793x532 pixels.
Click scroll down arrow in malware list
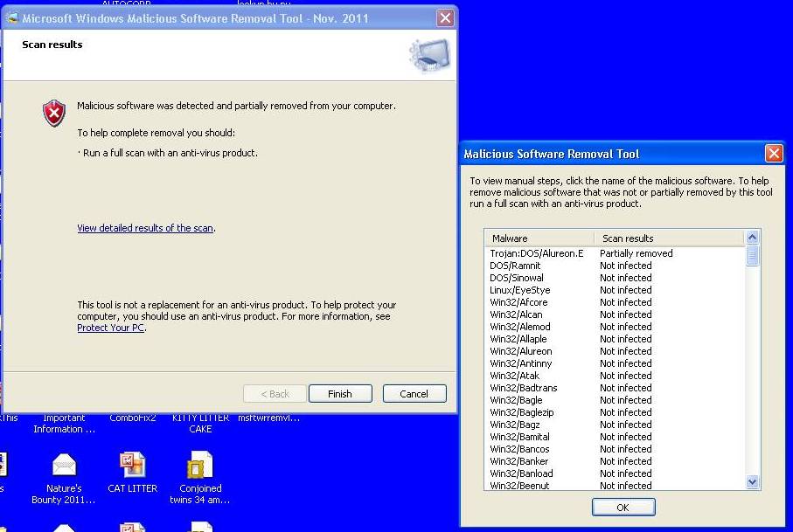pyautogui.click(x=752, y=482)
